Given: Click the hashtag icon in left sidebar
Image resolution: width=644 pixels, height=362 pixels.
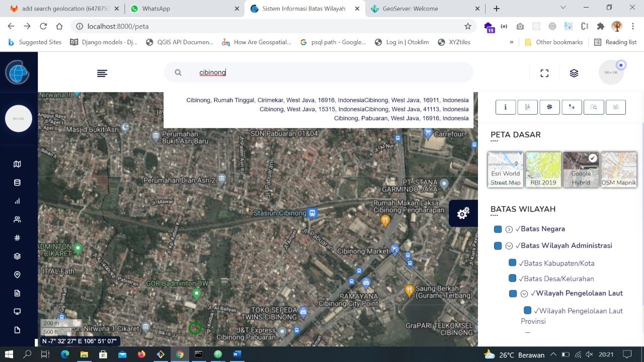Looking at the screenshot, I should (17, 238).
